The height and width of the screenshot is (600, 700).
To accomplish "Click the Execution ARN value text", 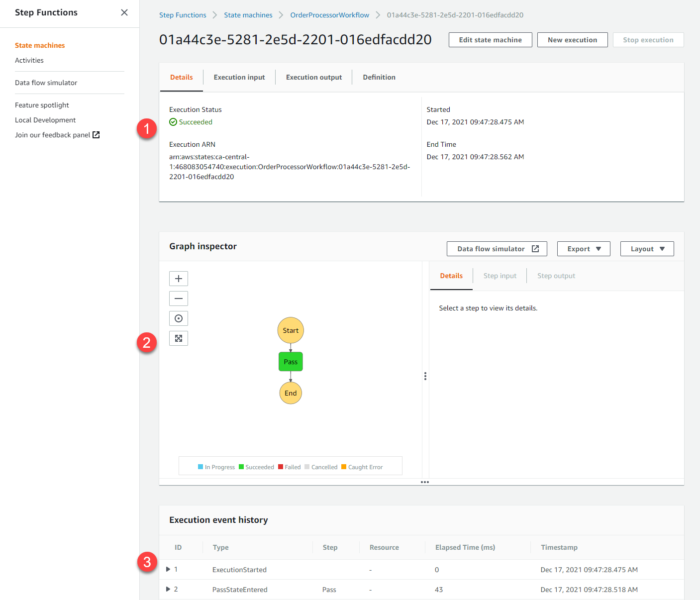I will point(290,167).
